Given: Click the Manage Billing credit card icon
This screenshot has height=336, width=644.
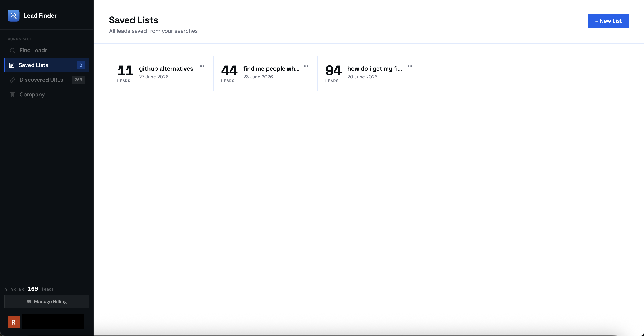Looking at the screenshot, I should [29, 302].
